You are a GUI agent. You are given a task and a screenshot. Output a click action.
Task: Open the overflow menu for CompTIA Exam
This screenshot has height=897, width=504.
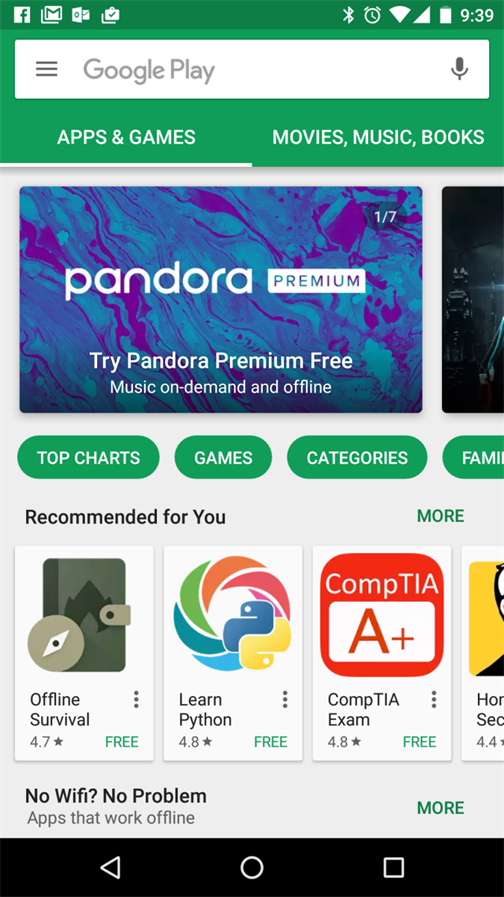coord(434,699)
